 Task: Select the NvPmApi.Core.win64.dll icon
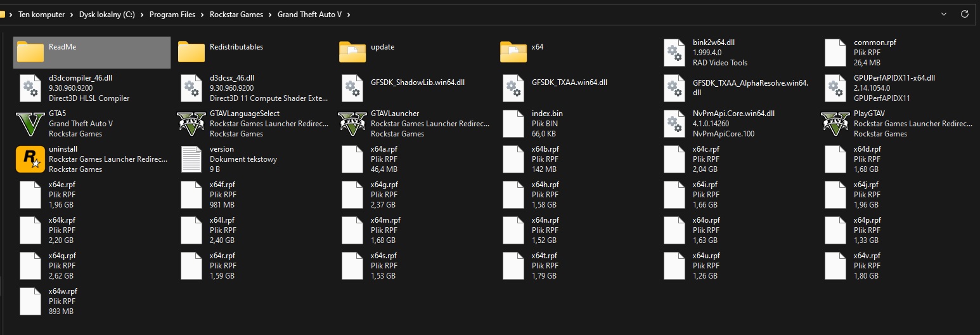pos(674,124)
